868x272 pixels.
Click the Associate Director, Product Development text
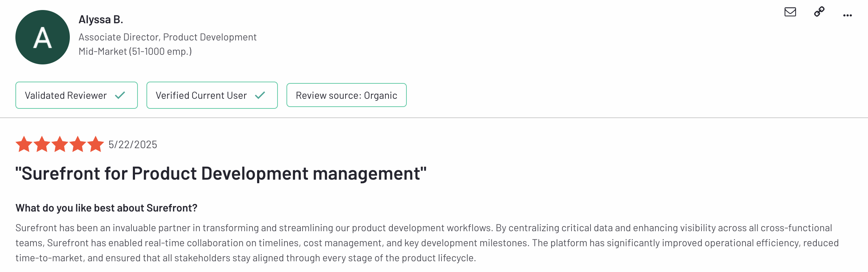tap(167, 37)
